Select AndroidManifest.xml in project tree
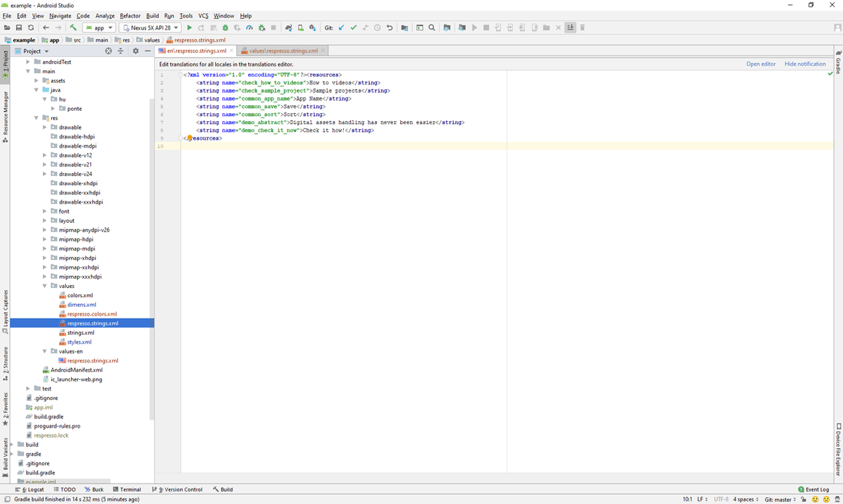The image size is (843, 504). pos(76,370)
